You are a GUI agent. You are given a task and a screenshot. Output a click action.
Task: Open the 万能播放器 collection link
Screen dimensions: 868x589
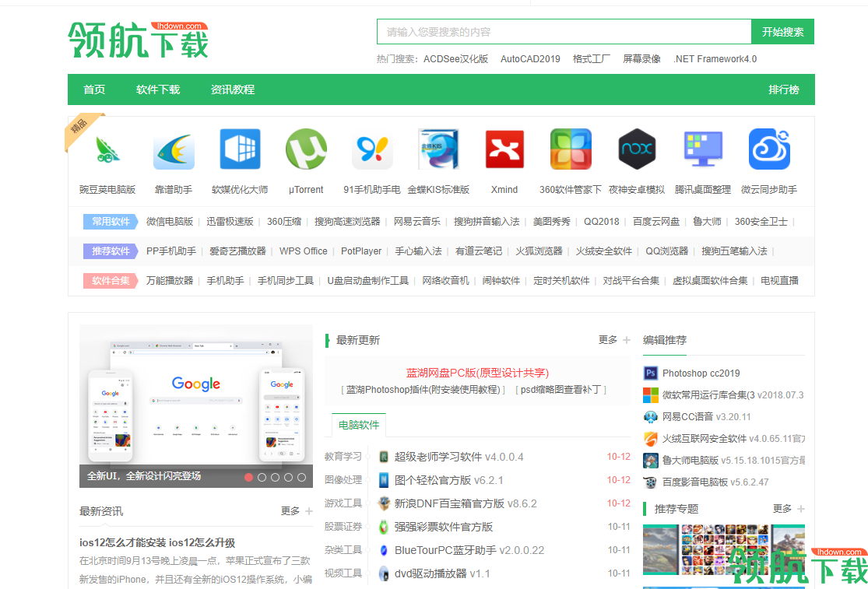(170, 281)
